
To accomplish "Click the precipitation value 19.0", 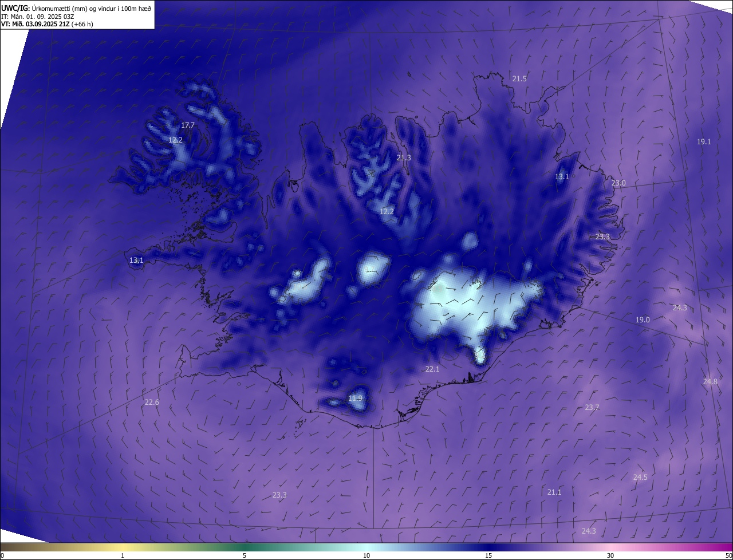I will point(643,320).
